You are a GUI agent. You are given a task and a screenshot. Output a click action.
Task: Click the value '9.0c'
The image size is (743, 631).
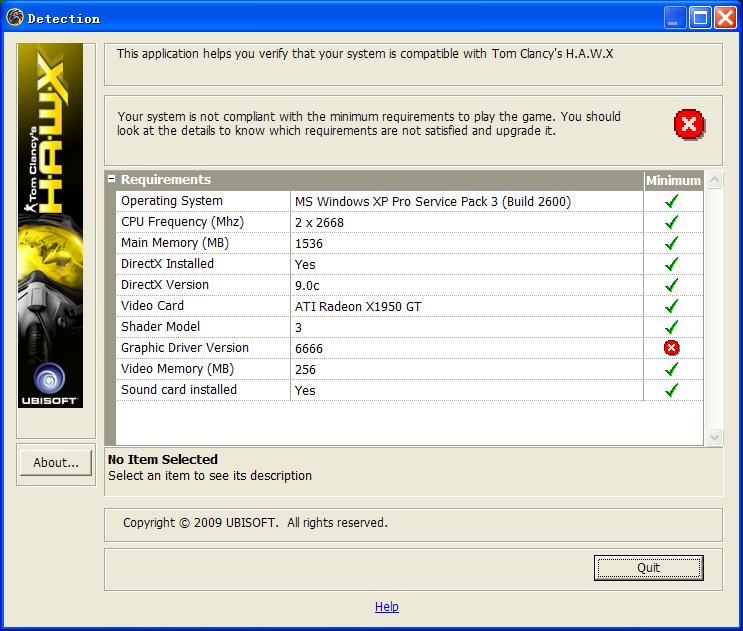[307, 286]
